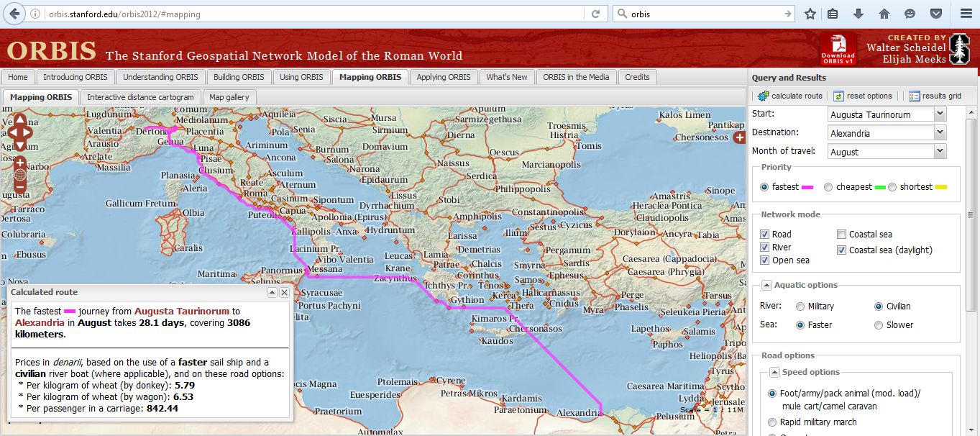Enable the Coastal sea checkbox
Viewport: 980px width, 436px height.
click(842, 234)
